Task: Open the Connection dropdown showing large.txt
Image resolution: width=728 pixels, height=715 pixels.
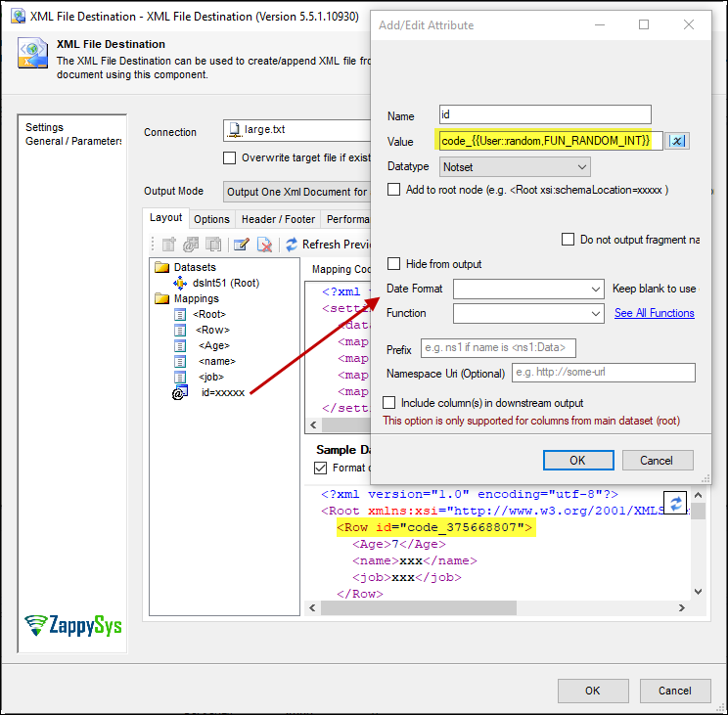Action: 296,130
